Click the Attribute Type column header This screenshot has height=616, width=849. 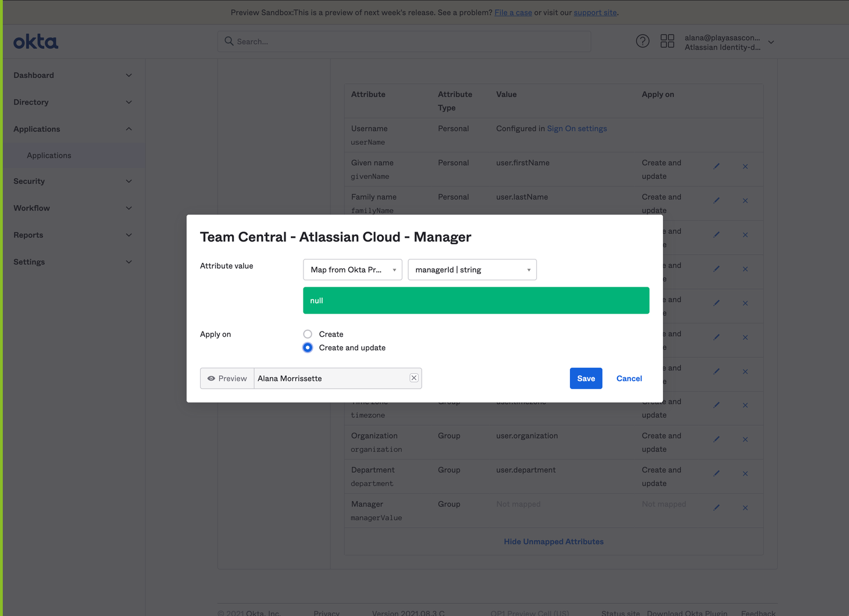pyautogui.click(x=455, y=101)
